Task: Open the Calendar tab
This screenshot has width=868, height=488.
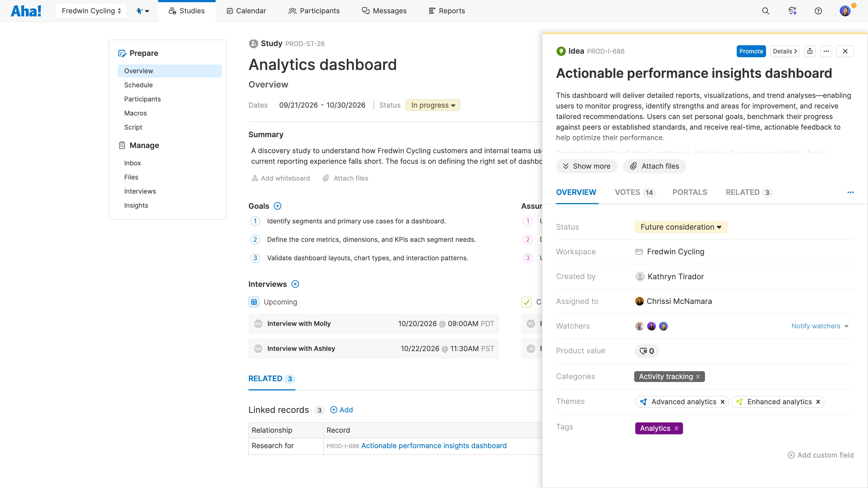Action: pyautogui.click(x=246, y=11)
